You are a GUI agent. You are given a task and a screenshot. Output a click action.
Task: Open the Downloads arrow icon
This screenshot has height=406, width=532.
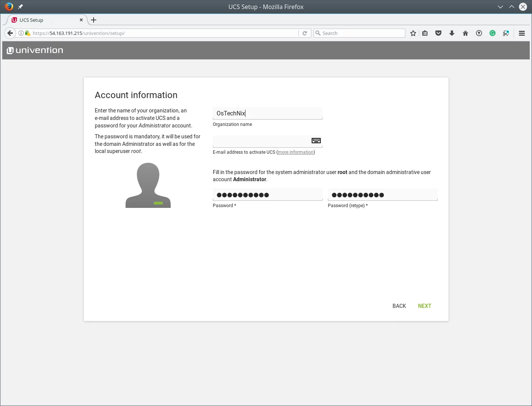coord(452,33)
